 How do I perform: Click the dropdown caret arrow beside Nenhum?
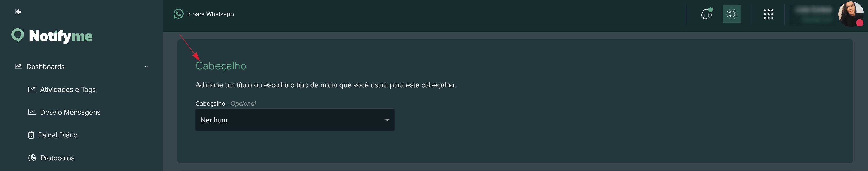click(x=387, y=120)
